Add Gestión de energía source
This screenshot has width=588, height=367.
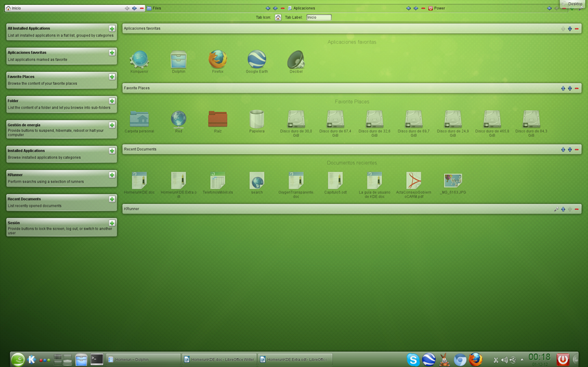coord(112,125)
